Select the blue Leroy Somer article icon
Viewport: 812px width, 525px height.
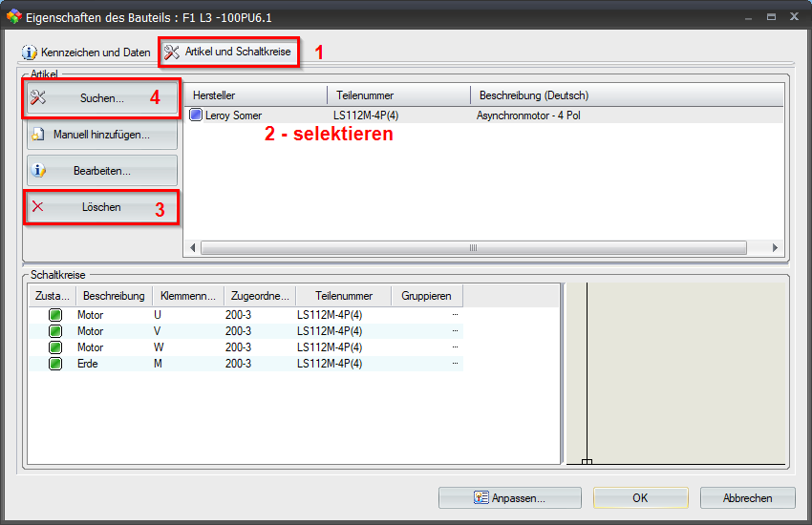pyautogui.click(x=196, y=115)
